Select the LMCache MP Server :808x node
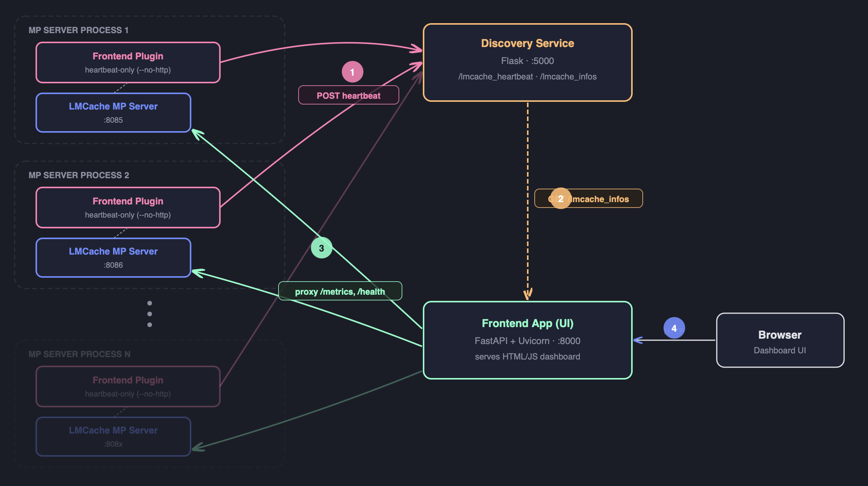This screenshot has height=486, width=868. [113, 437]
